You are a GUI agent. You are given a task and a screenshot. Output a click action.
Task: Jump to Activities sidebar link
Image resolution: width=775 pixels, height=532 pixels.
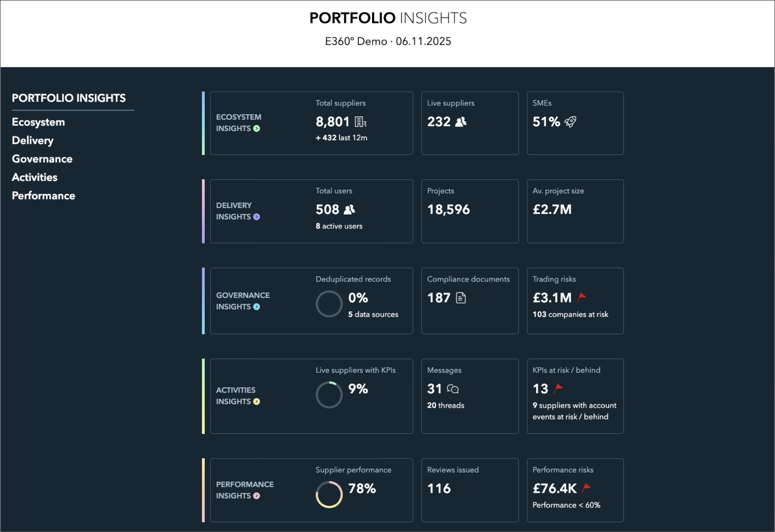click(x=35, y=177)
